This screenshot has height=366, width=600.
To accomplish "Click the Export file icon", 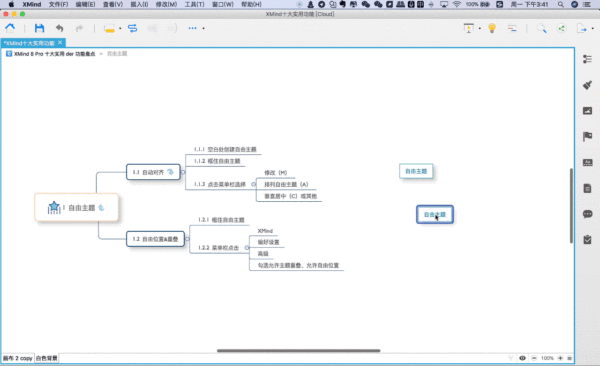I will (582, 28).
